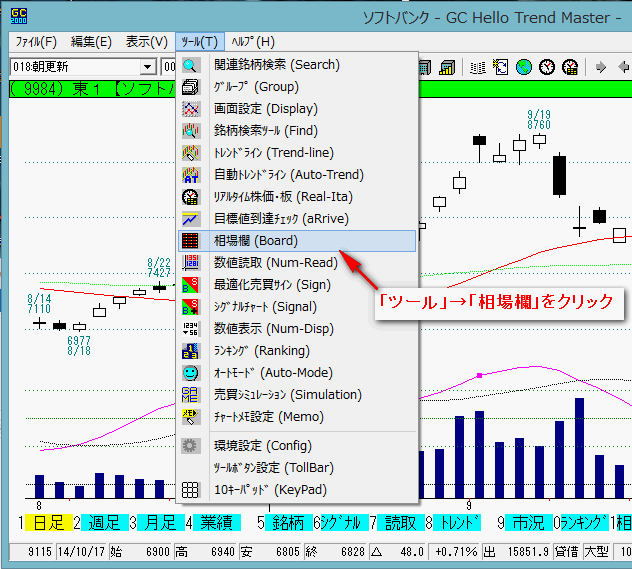Click the Find stock search icon
This screenshot has width=632, height=569.
190,131
